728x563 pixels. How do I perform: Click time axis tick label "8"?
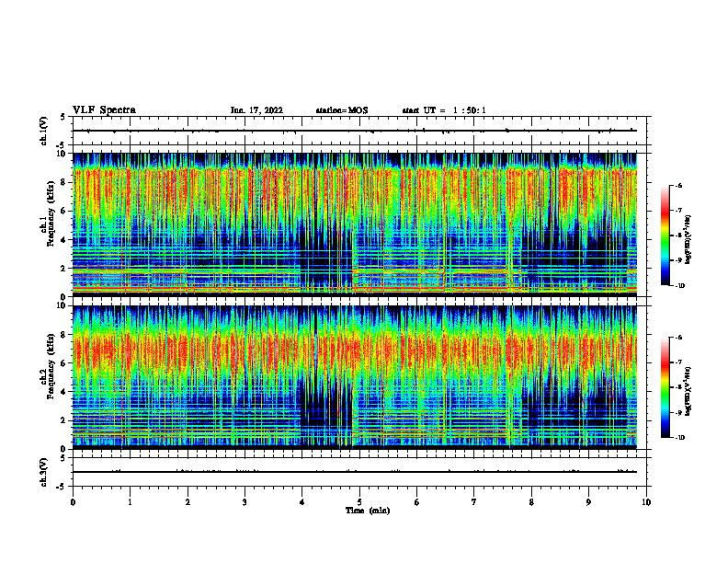pos(531,502)
